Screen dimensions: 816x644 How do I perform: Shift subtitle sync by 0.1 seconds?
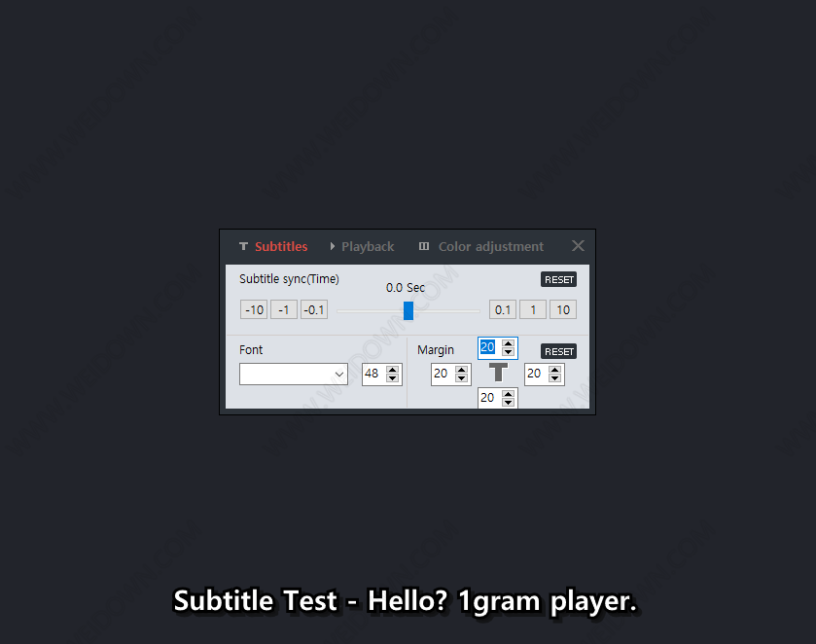tap(503, 309)
